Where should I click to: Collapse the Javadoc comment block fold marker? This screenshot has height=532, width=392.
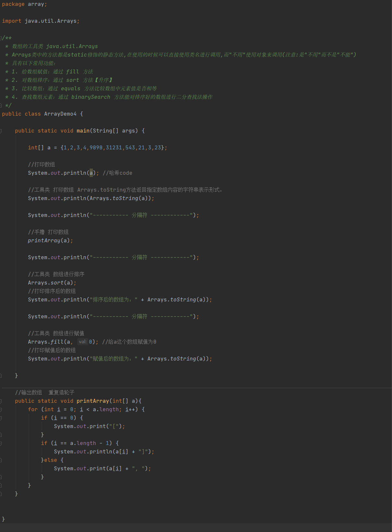click(1, 38)
